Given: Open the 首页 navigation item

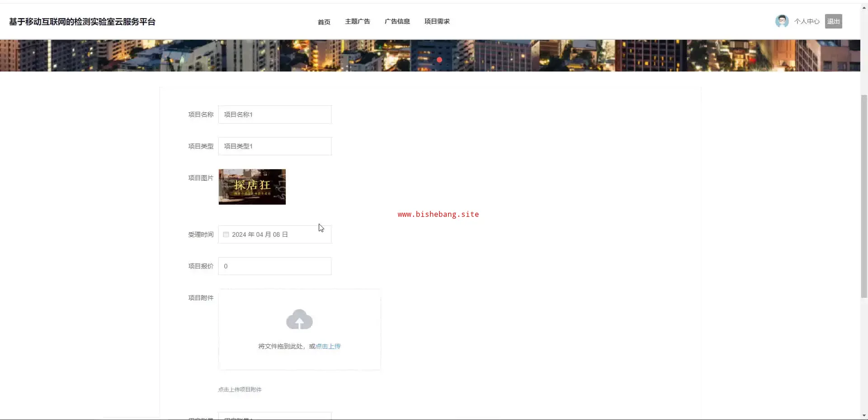Looking at the screenshot, I should point(324,22).
